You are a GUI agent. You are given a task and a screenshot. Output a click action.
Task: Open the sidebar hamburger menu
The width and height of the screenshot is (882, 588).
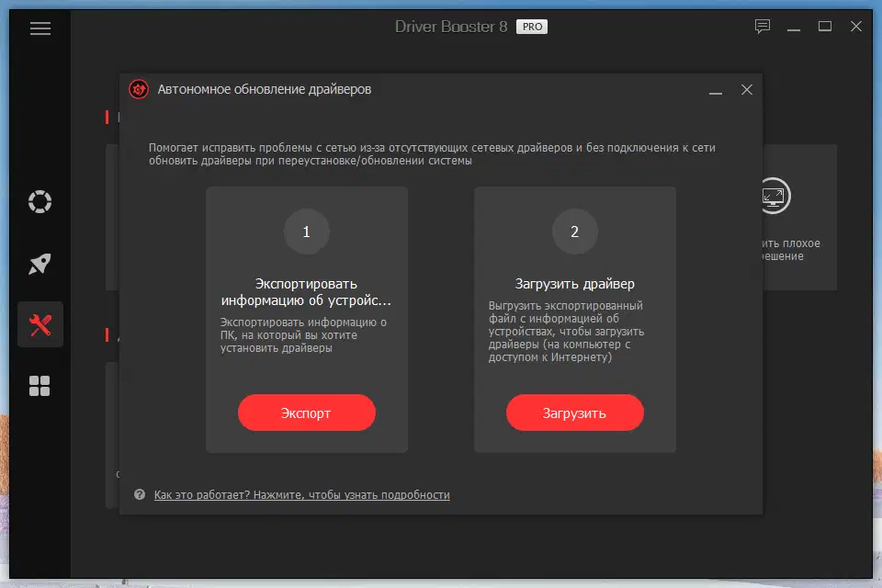(x=40, y=28)
